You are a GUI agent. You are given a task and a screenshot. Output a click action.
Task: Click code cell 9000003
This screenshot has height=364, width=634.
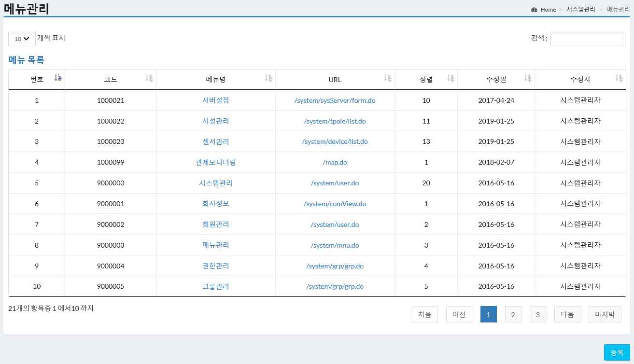click(111, 245)
